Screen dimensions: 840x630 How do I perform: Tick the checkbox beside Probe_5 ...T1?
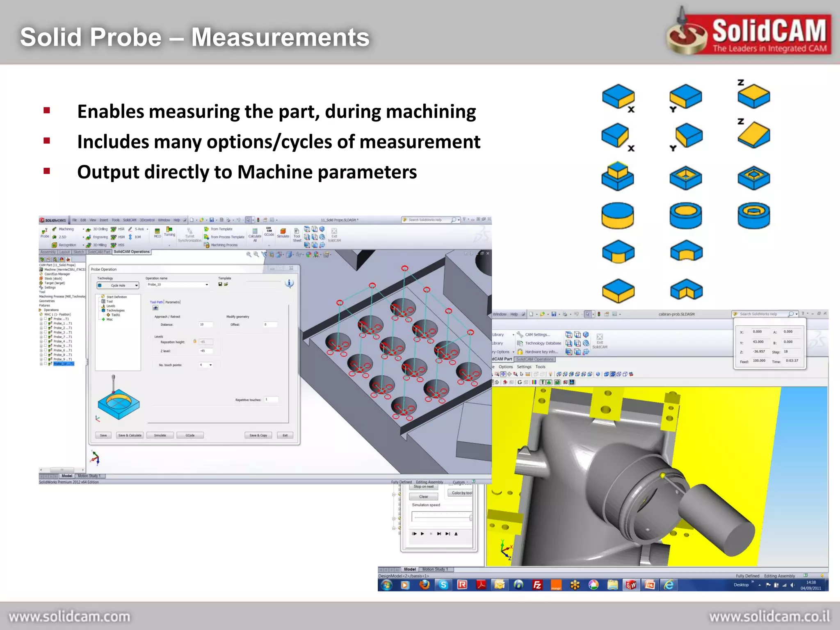coord(46,346)
